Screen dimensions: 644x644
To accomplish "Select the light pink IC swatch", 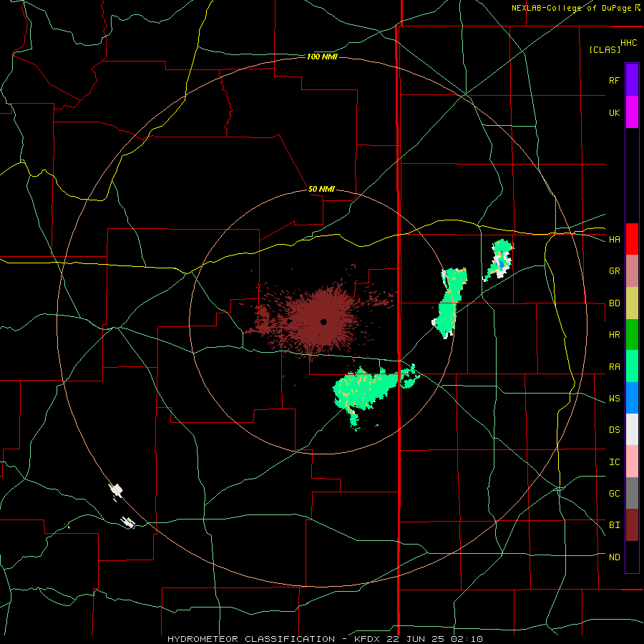I will pyautogui.click(x=632, y=462).
